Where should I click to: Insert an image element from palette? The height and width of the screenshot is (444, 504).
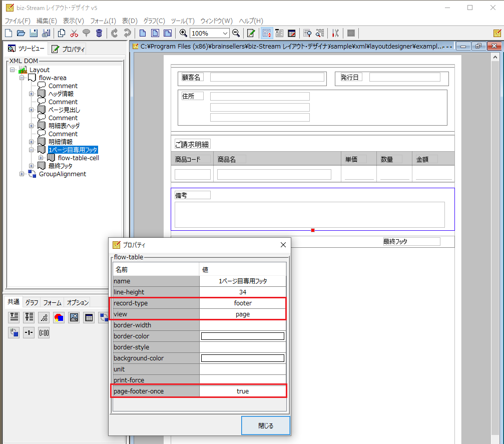(x=74, y=317)
